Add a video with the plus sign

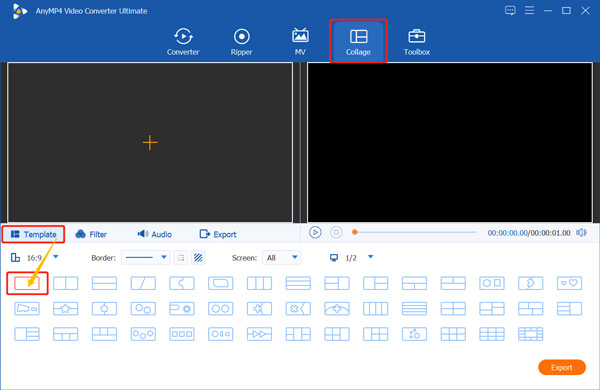click(x=150, y=143)
